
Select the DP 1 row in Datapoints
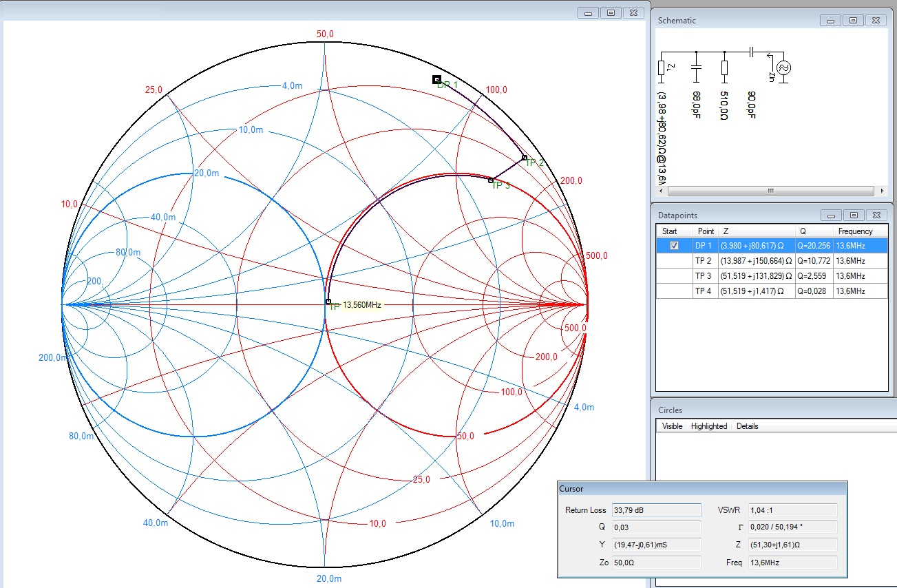pyautogui.click(x=772, y=246)
